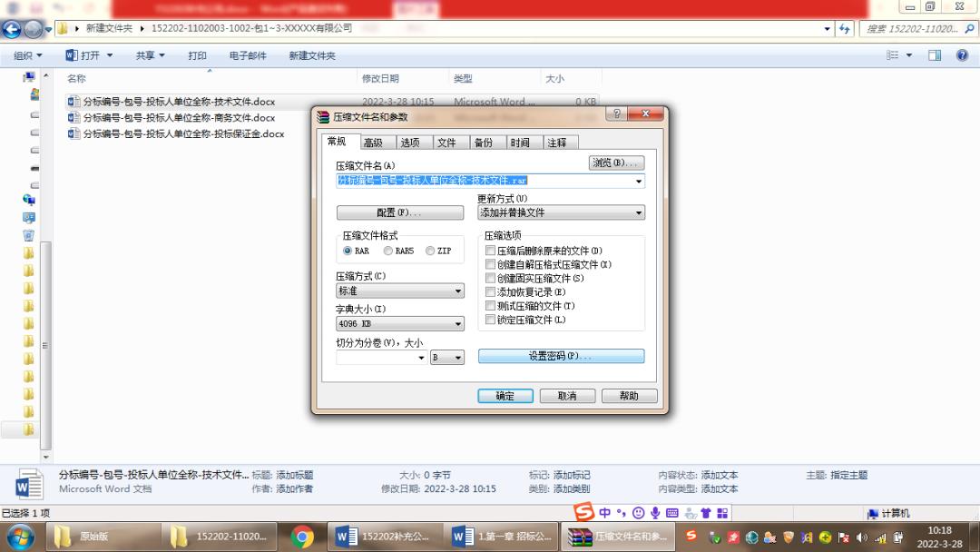Click the 配置 profiles button

coord(400,212)
